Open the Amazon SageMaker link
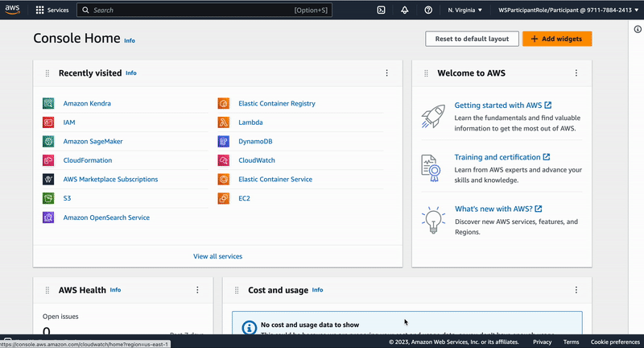This screenshot has height=348, width=644. click(93, 141)
